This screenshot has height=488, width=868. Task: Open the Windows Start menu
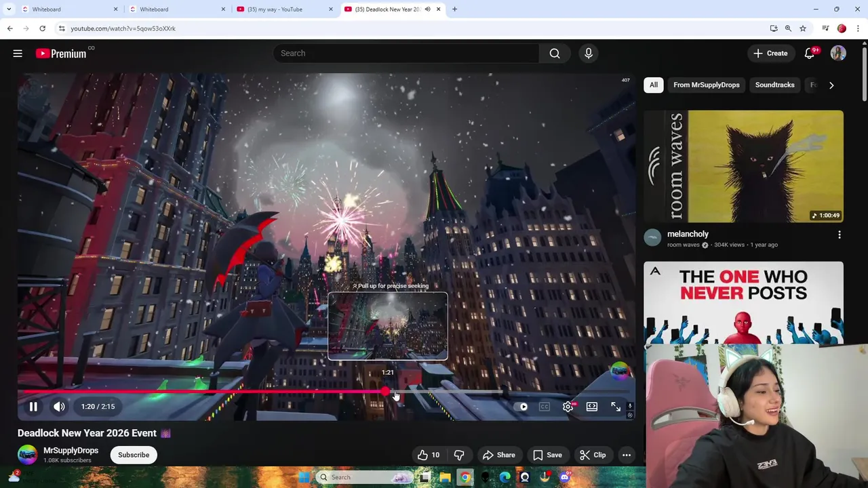pos(304,477)
